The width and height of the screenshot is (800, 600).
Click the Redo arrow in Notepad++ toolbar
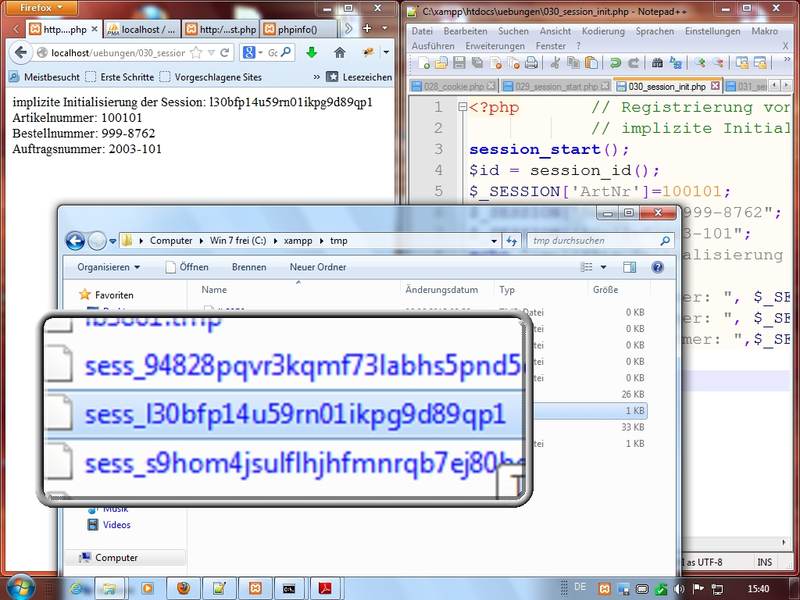pyautogui.click(x=634, y=63)
